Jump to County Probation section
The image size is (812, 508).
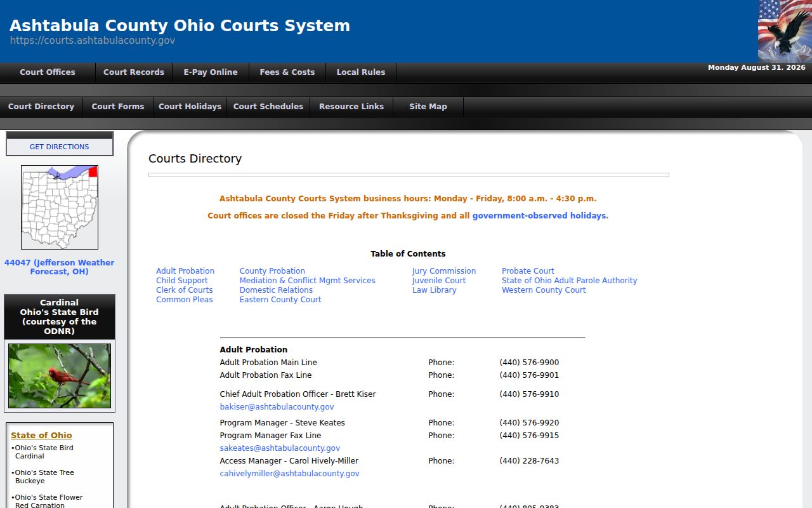point(272,271)
